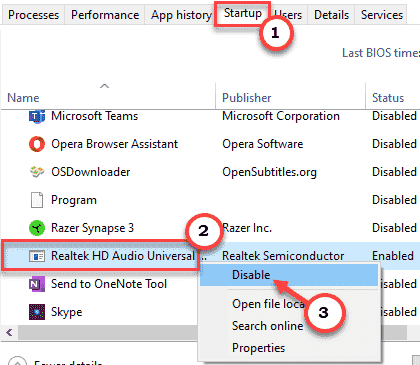Click the OSDownloader icon
Image resolution: width=420 pixels, height=365 pixels.
pos(37,172)
